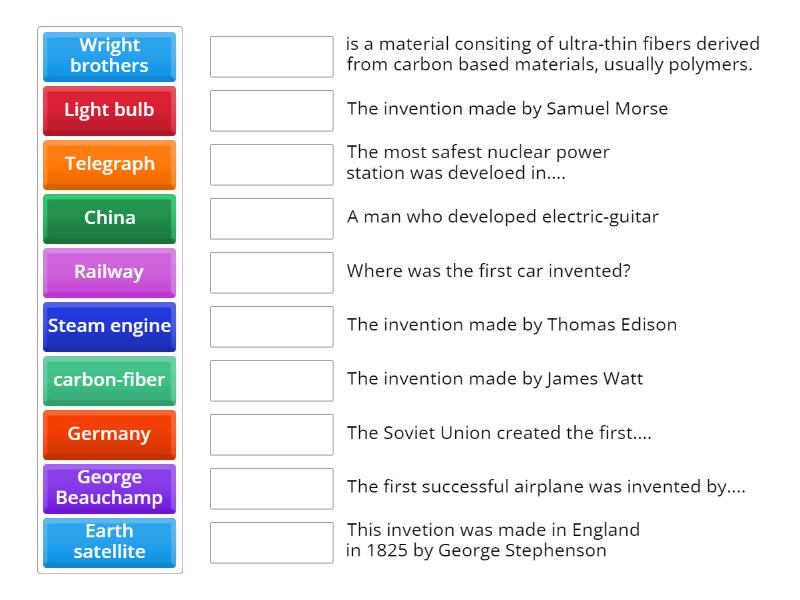This screenshot has width=800, height=600.
Task: Click the Light bulb answer tile
Action: 109,110
